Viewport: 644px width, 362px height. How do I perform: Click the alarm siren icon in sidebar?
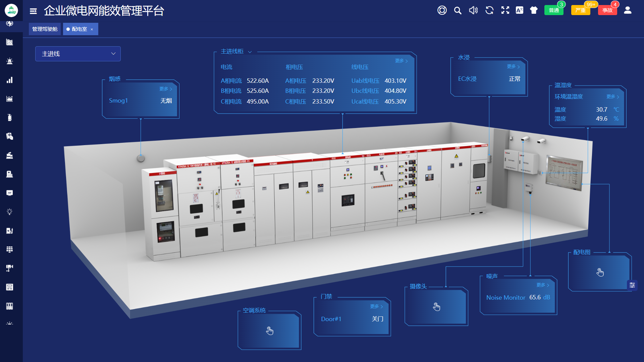pos(10,61)
